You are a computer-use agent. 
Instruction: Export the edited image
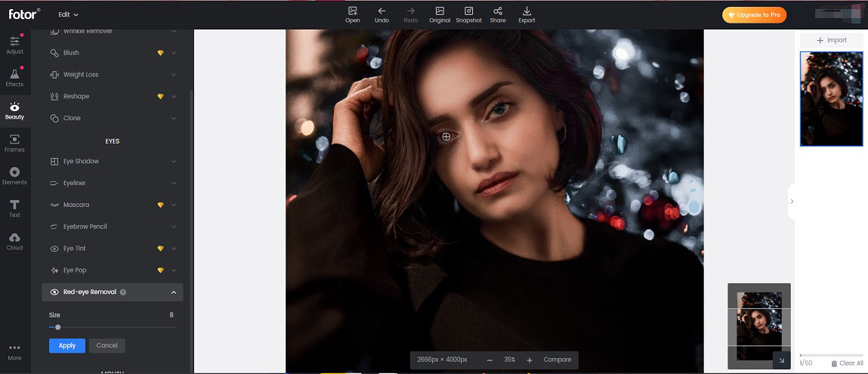(x=527, y=15)
